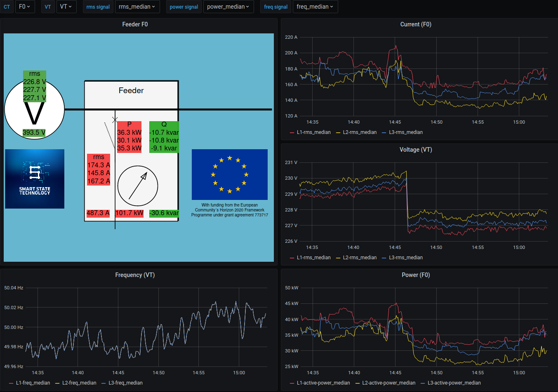
Task: Click the -10.7 kvar reactive power value
Action: (x=164, y=132)
